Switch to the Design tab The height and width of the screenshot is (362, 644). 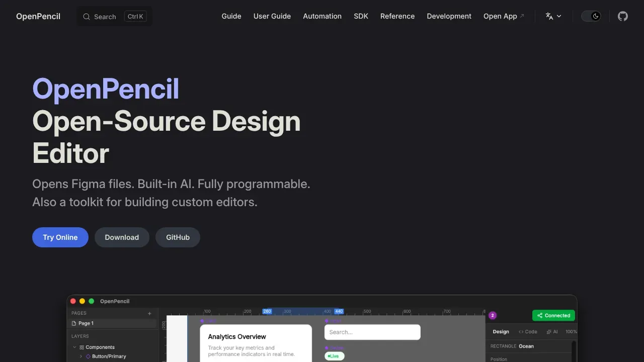pos(501,332)
